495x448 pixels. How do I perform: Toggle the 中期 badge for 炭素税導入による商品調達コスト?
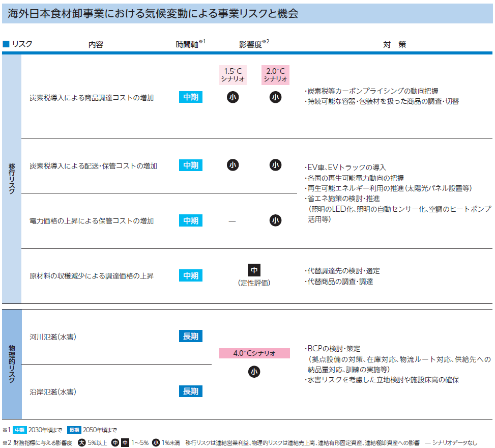pyautogui.click(x=192, y=96)
